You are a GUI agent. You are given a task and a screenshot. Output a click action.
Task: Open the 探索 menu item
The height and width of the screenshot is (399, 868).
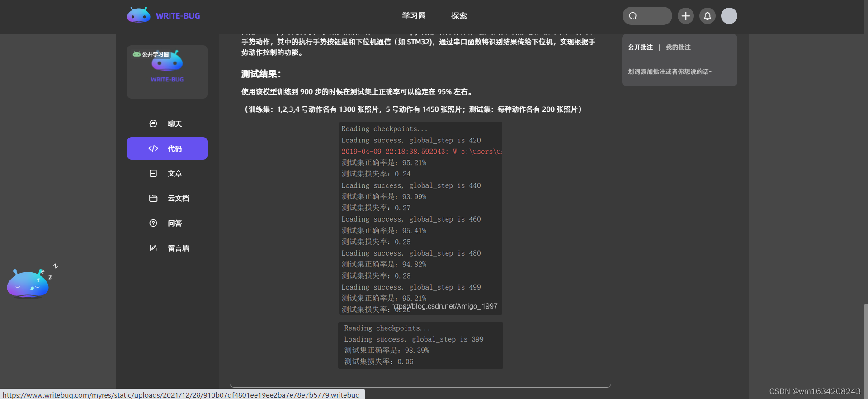(x=459, y=16)
